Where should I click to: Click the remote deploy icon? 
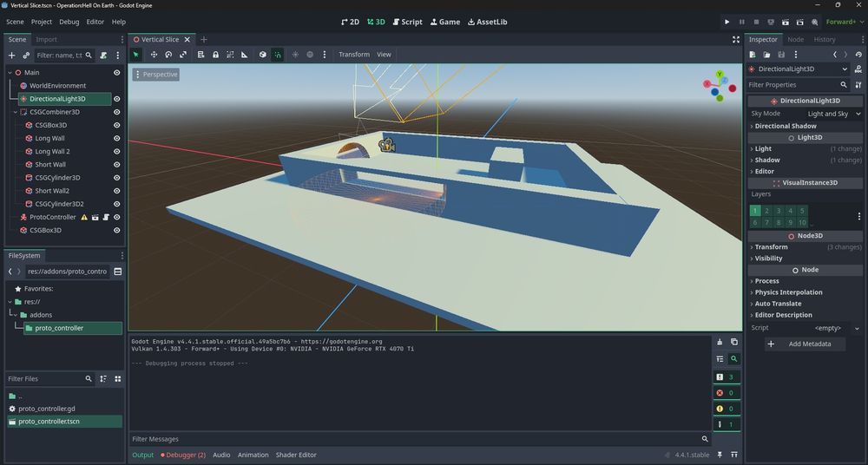coord(771,23)
